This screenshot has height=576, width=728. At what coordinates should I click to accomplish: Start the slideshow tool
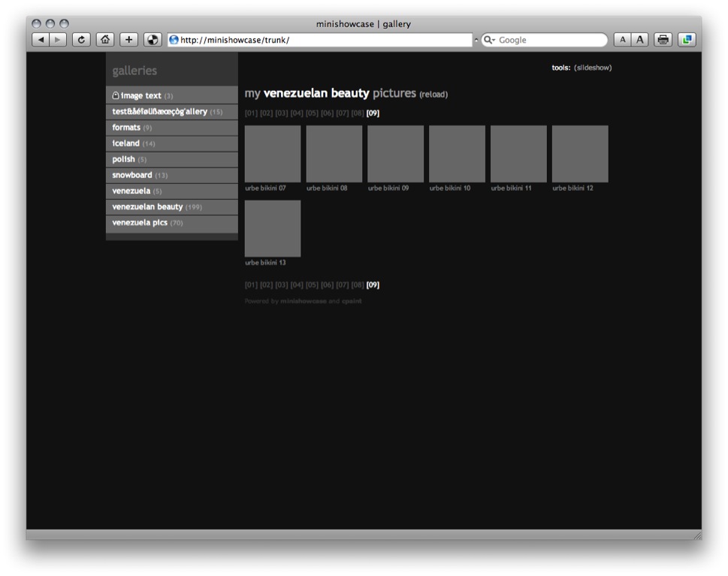coord(593,68)
